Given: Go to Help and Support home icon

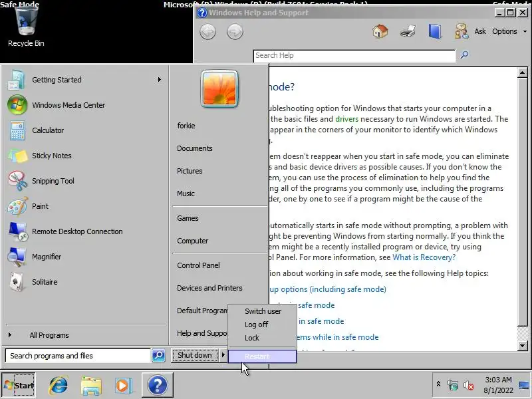Looking at the screenshot, I should 380,31.
